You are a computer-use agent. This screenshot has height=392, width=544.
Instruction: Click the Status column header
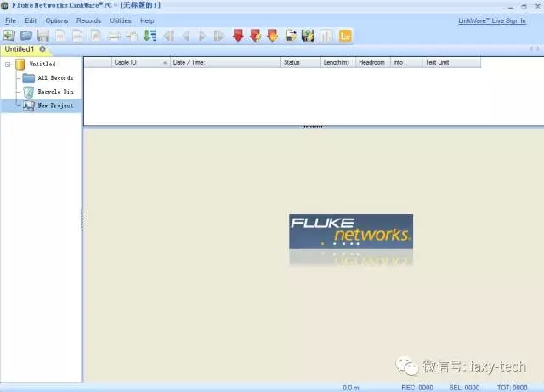pyautogui.click(x=301, y=62)
